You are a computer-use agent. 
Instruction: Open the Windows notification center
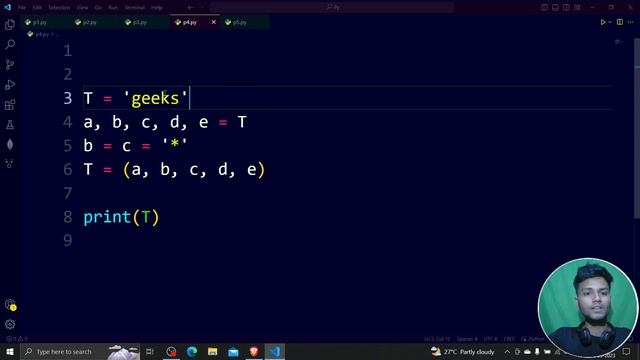pyautogui.click(x=627, y=351)
